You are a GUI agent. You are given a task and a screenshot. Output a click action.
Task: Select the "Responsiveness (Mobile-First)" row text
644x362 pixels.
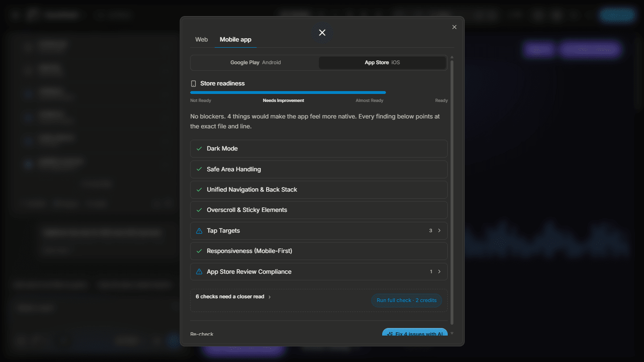tap(250, 251)
